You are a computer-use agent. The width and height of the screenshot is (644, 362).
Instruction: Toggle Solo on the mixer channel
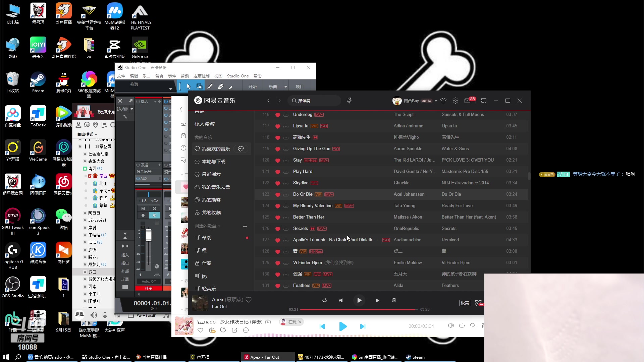pos(154,208)
